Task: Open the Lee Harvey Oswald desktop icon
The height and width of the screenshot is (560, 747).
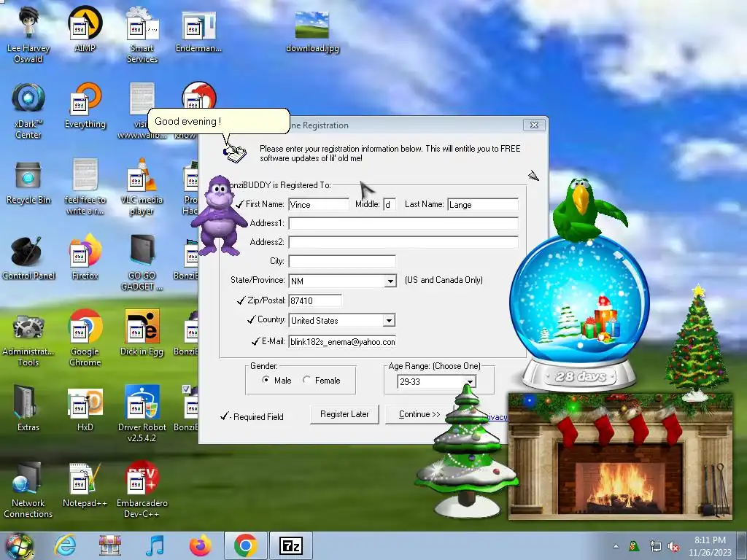Action: (x=28, y=34)
